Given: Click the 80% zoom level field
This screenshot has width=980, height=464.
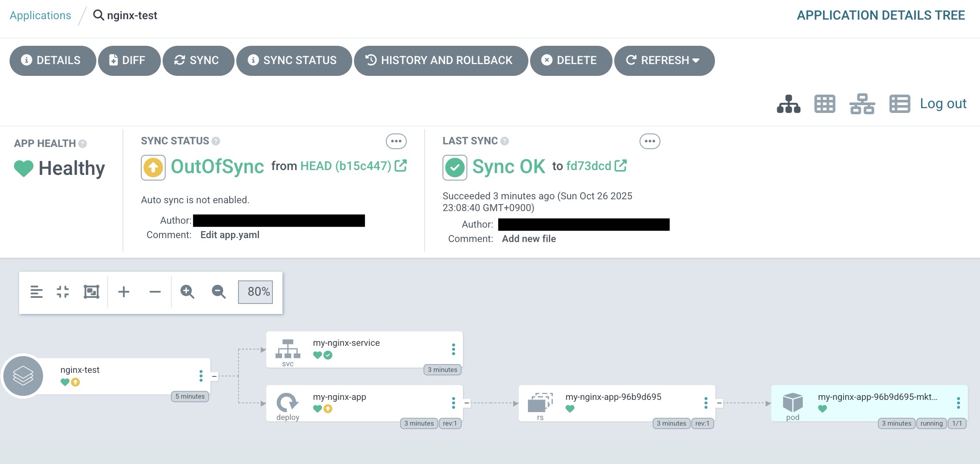Looking at the screenshot, I should click(255, 292).
